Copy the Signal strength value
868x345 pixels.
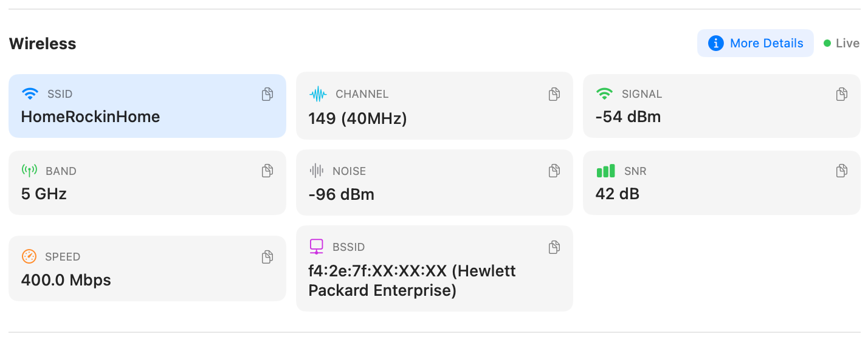point(842,94)
